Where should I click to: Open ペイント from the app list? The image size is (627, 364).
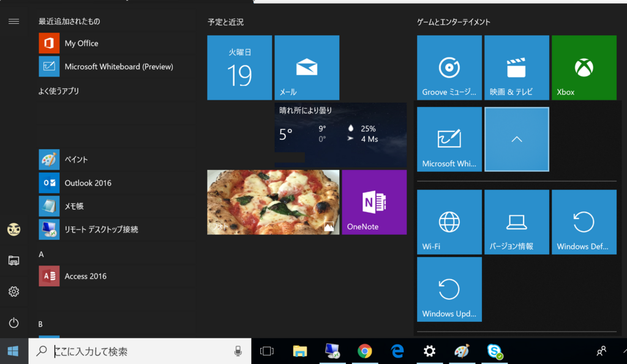117,160
